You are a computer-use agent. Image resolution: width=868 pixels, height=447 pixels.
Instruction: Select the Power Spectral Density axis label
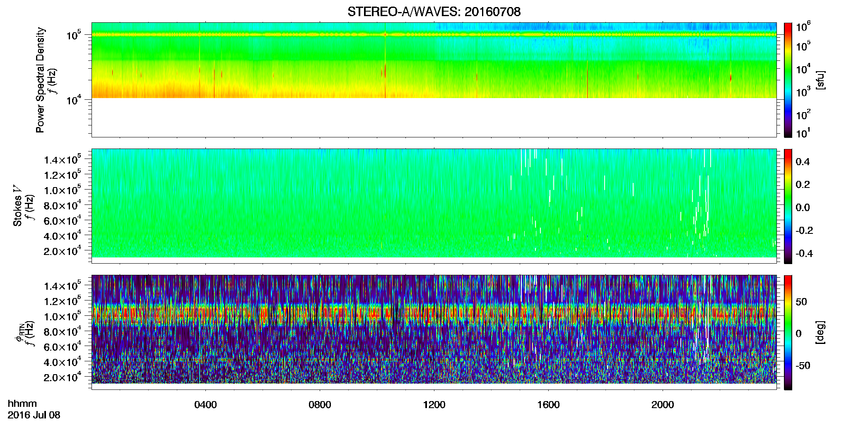(40, 80)
